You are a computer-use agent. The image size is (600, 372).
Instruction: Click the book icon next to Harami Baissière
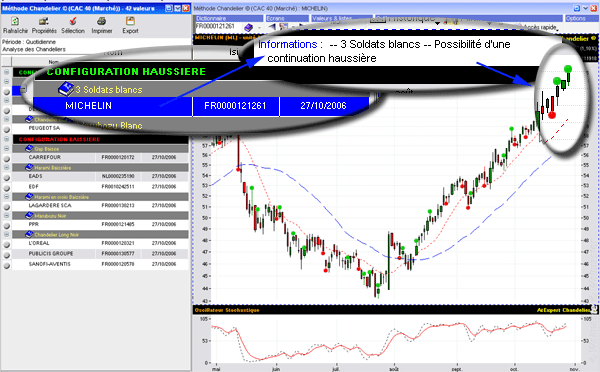coord(29,167)
